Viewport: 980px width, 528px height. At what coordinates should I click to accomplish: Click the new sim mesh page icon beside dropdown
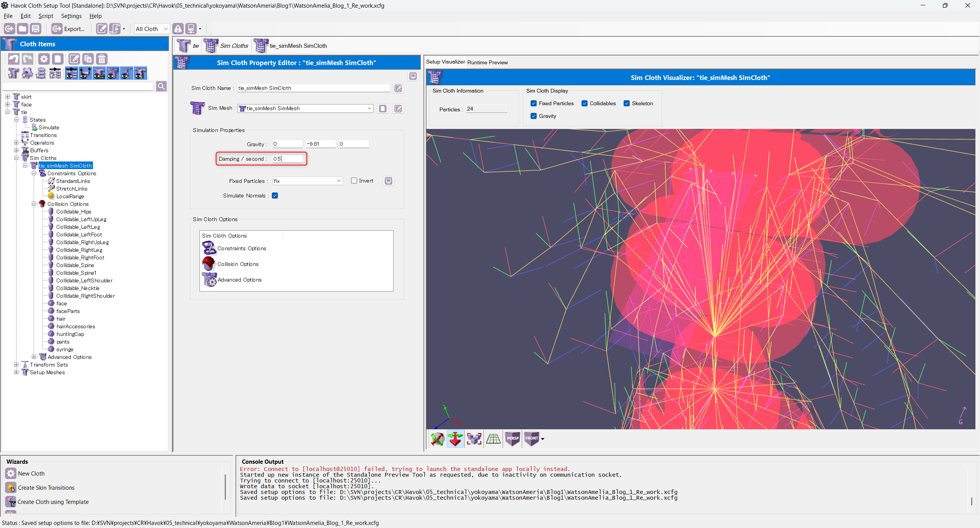click(383, 109)
